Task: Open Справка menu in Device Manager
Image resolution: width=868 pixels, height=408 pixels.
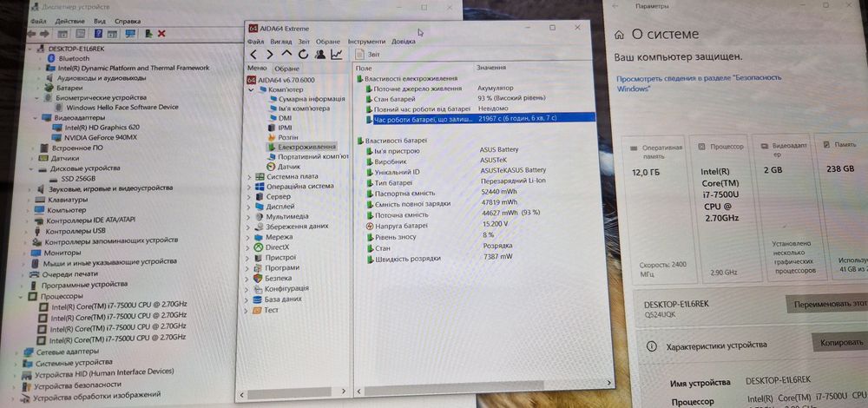Action: (x=128, y=21)
